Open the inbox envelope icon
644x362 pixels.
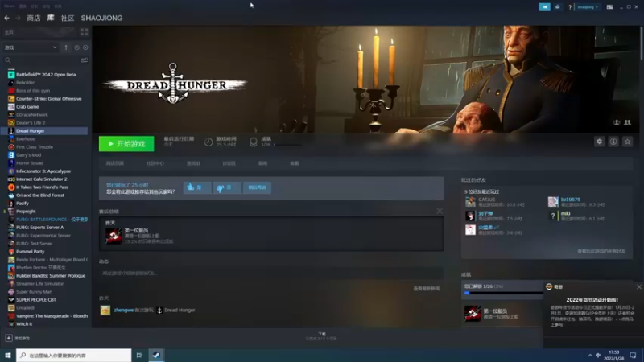(x=557, y=7)
